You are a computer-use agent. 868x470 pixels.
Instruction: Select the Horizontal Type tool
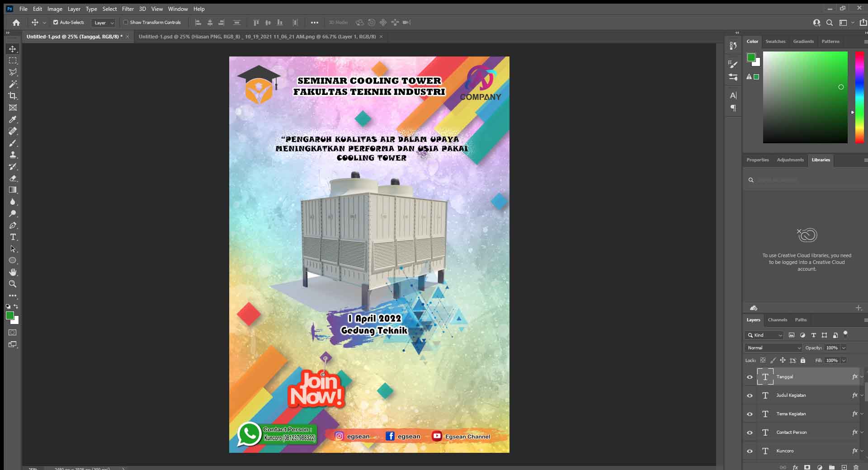(13, 237)
